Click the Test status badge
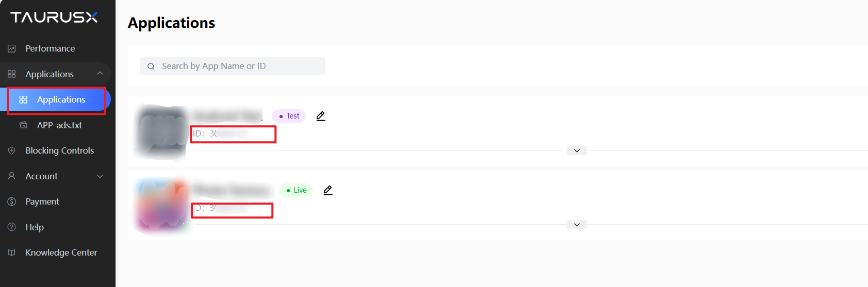 (x=289, y=116)
